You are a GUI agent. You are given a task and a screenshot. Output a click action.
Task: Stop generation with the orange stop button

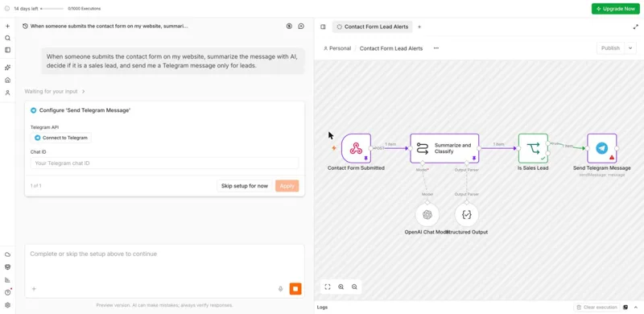pyautogui.click(x=295, y=288)
